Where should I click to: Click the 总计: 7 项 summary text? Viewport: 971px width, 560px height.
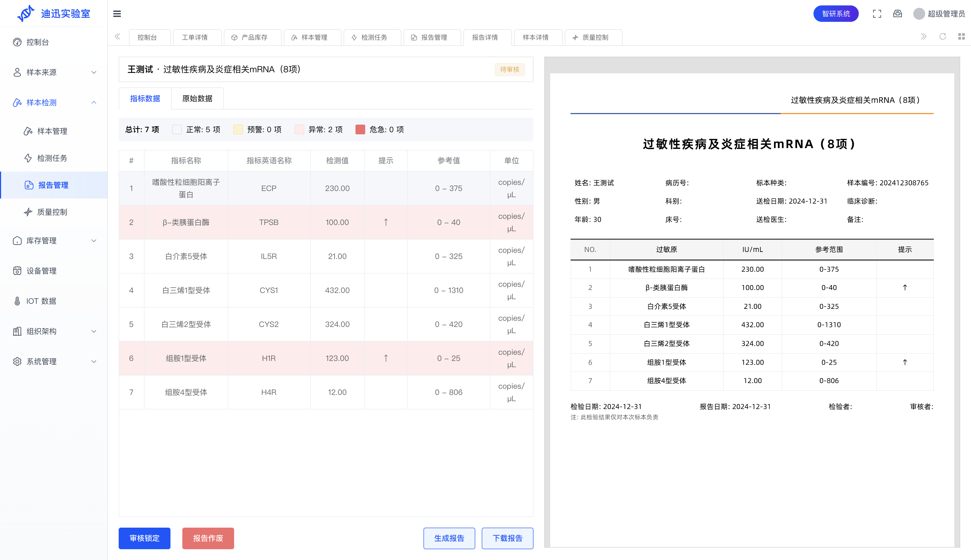point(142,130)
